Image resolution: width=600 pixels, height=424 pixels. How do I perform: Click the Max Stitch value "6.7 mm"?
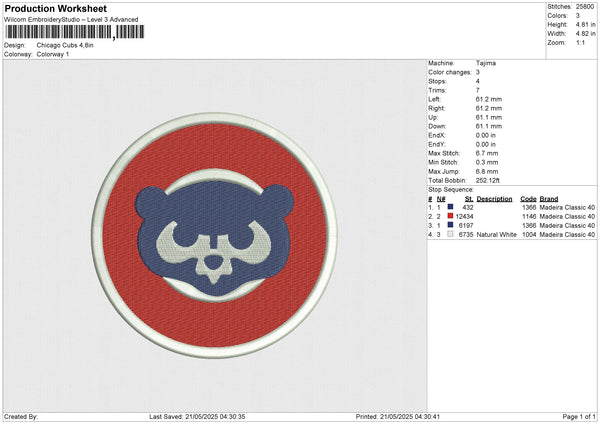[487, 153]
